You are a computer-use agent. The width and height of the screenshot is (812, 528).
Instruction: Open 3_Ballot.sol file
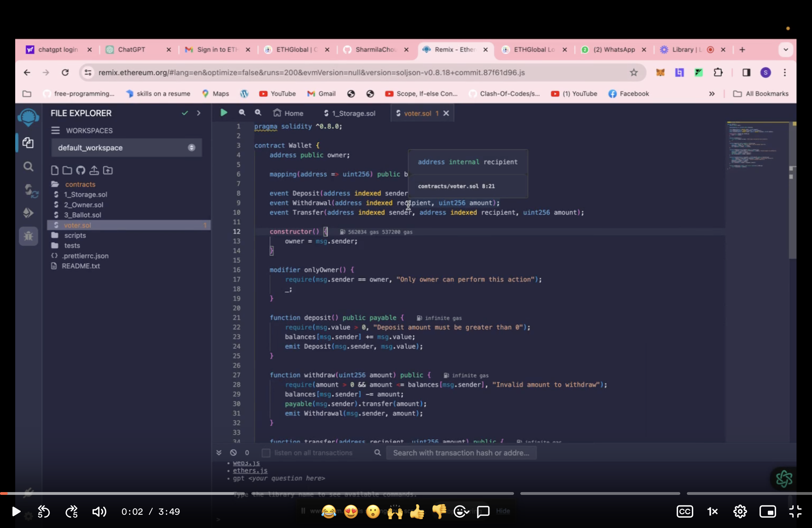point(82,215)
